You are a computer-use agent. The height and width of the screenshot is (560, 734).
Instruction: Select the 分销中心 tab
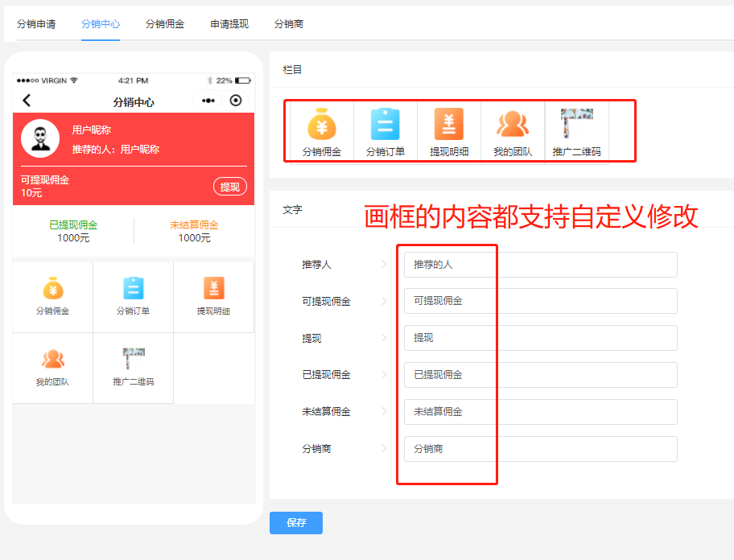pyautogui.click(x=101, y=24)
